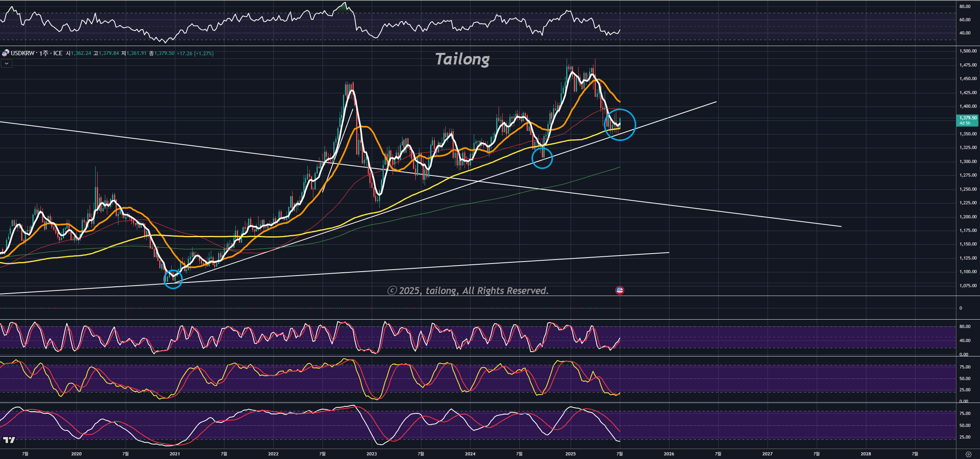Select the 2024 label on the time axis

tap(470, 454)
